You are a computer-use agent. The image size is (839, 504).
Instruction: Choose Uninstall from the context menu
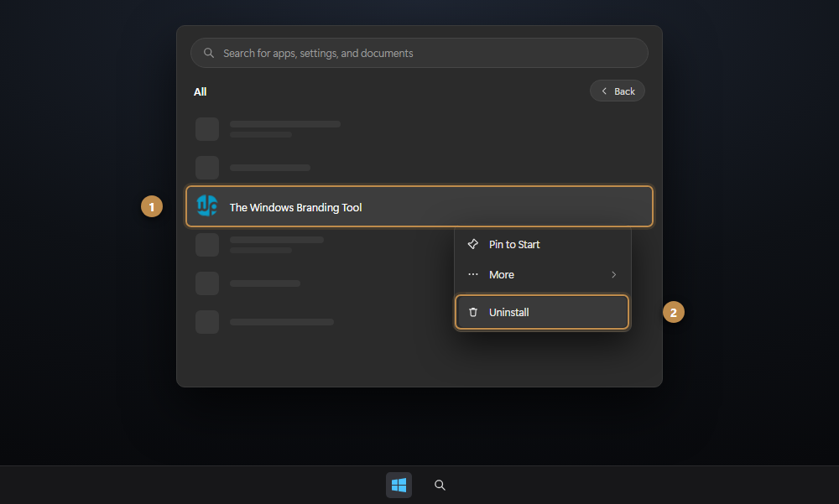[x=542, y=312]
